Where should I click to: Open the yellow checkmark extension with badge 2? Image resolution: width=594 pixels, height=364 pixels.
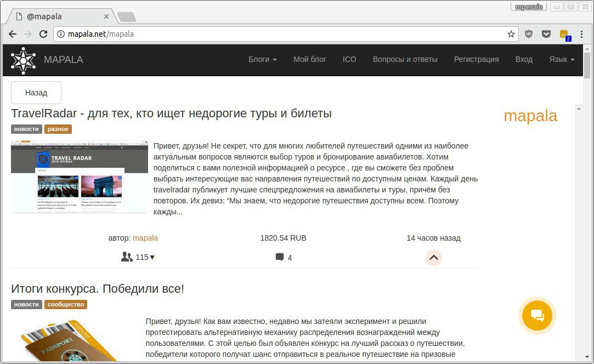pyautogui.click(x=564, y=35)
